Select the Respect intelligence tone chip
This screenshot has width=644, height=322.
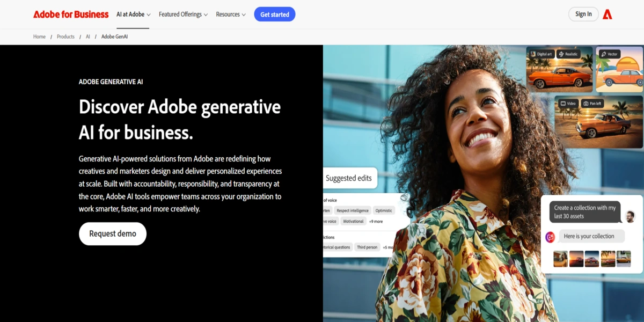(353, 210)
